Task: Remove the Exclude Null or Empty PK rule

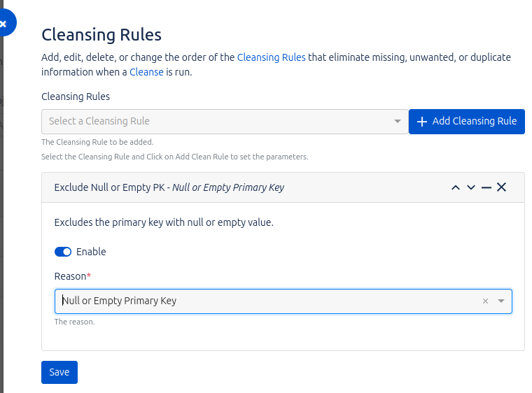Action: 502,187
